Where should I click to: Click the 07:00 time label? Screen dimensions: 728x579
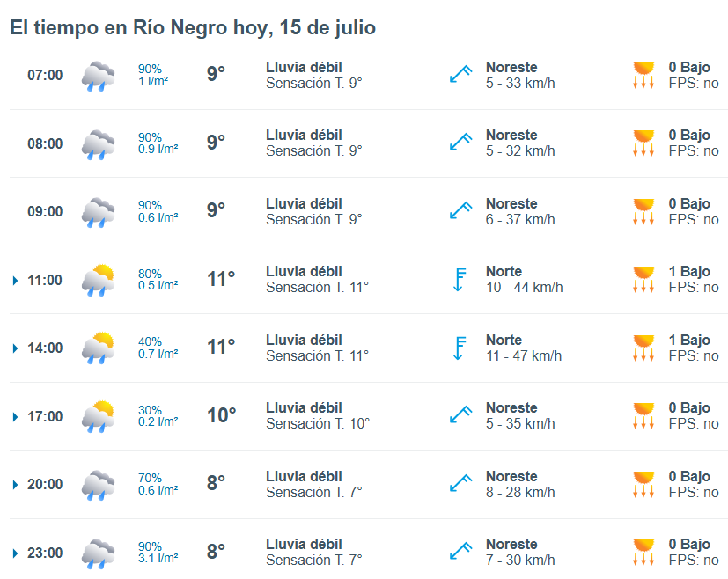click(45, 75)
